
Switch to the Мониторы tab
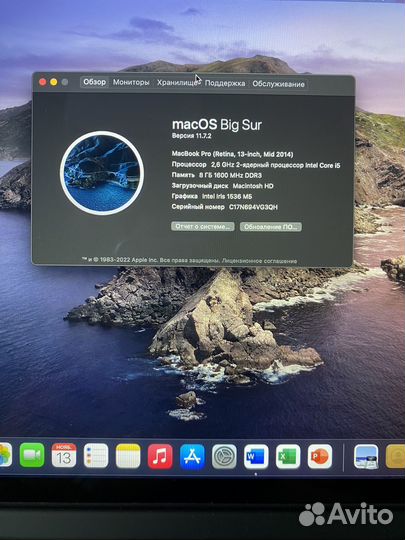click(x=131, y=83)
